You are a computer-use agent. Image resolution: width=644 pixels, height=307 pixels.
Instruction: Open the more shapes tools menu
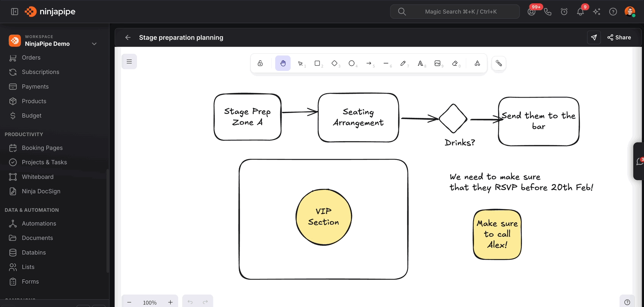tap(477, 63)
